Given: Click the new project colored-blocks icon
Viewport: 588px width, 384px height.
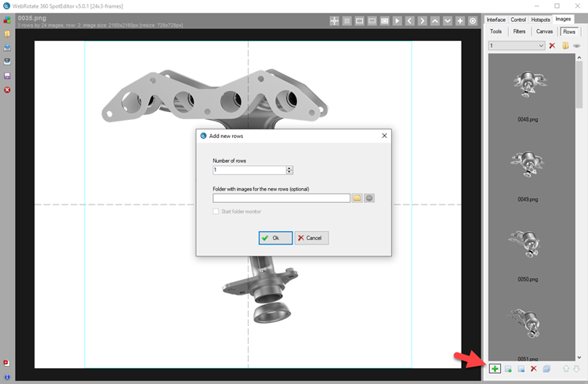Looking at the screenshot, I should click(x=7, y=20).
